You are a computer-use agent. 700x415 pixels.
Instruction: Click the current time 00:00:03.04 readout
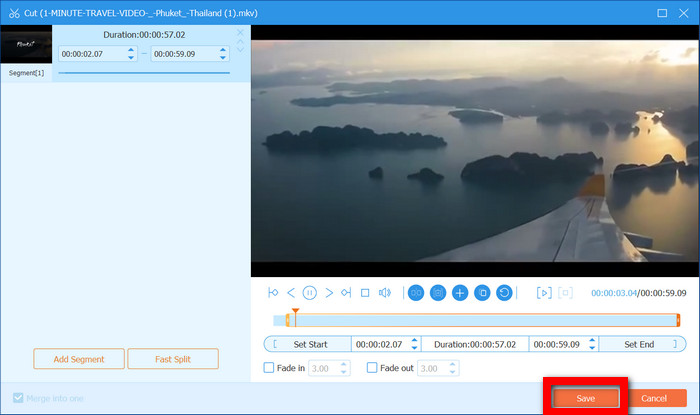pos(614,293)
